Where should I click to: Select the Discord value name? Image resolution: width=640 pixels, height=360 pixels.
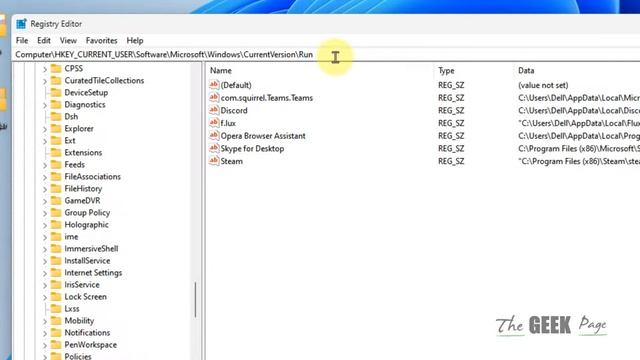[234, 110]
